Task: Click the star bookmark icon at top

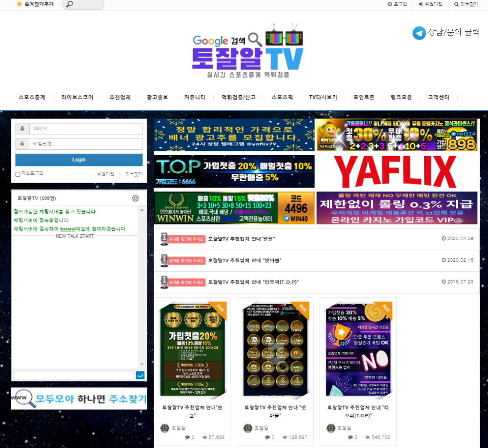Action: (20, 4)
